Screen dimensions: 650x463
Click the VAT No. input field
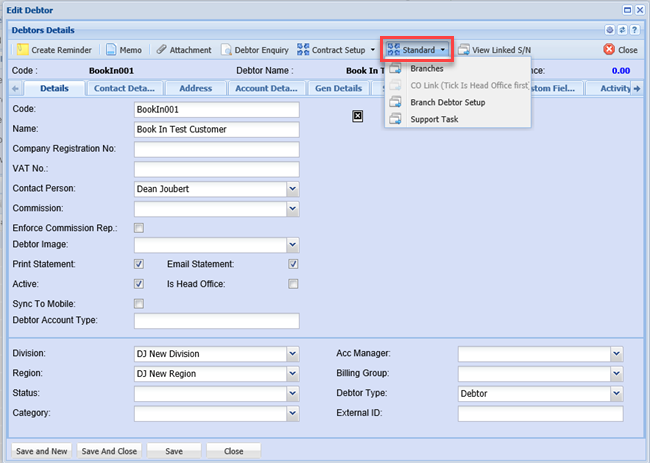click(x=216, y=169)
